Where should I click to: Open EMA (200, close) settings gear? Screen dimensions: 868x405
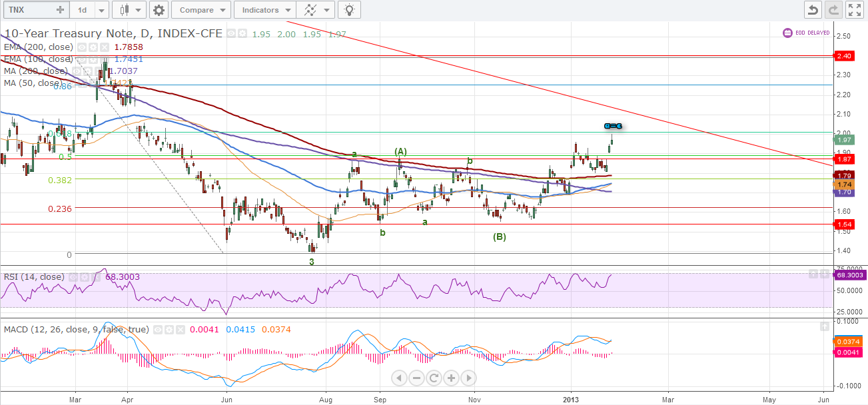[94, 47]
